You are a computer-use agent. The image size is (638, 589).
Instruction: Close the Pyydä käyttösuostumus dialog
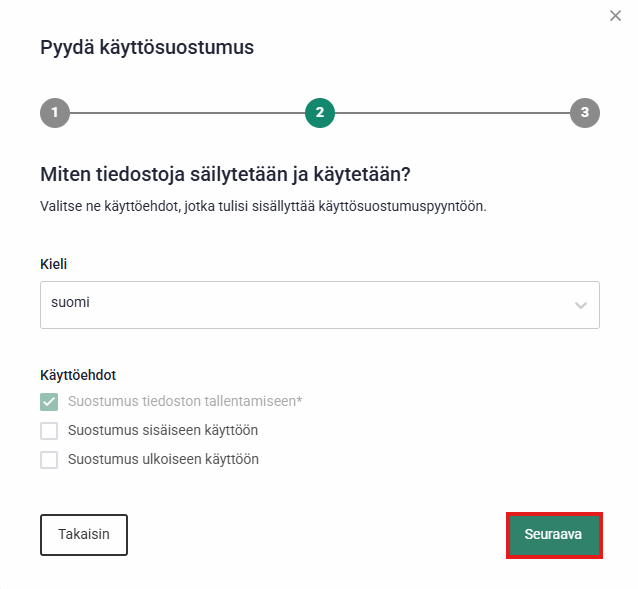pos(616,15)
